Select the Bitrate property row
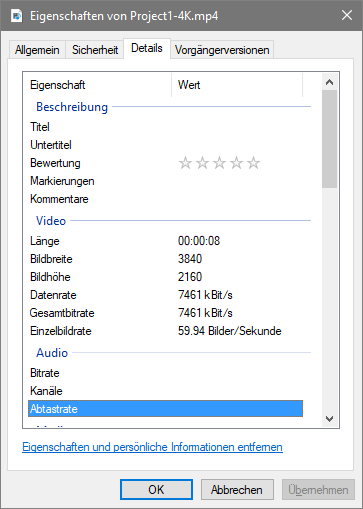363x509 pixels. [x=165, y=373]
